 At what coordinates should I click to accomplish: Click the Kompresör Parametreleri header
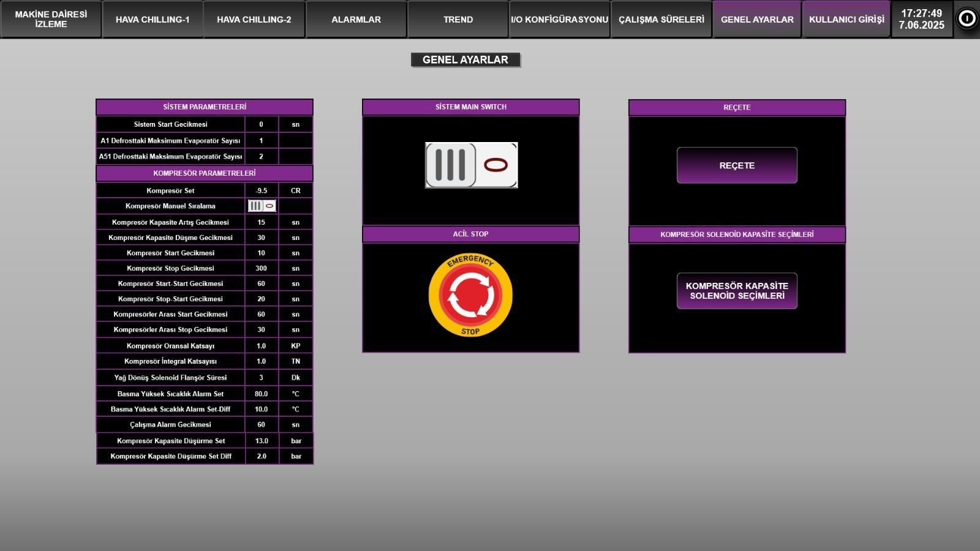pos(205,173)
